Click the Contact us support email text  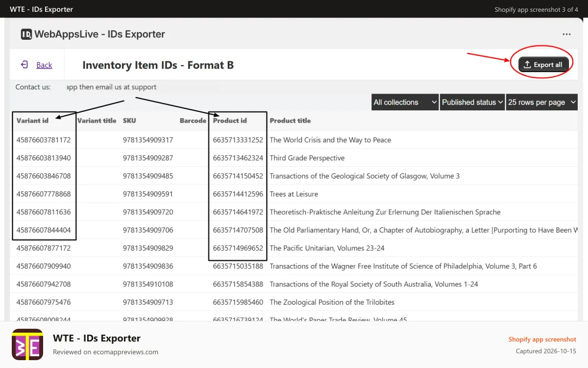tap(111, 87)
